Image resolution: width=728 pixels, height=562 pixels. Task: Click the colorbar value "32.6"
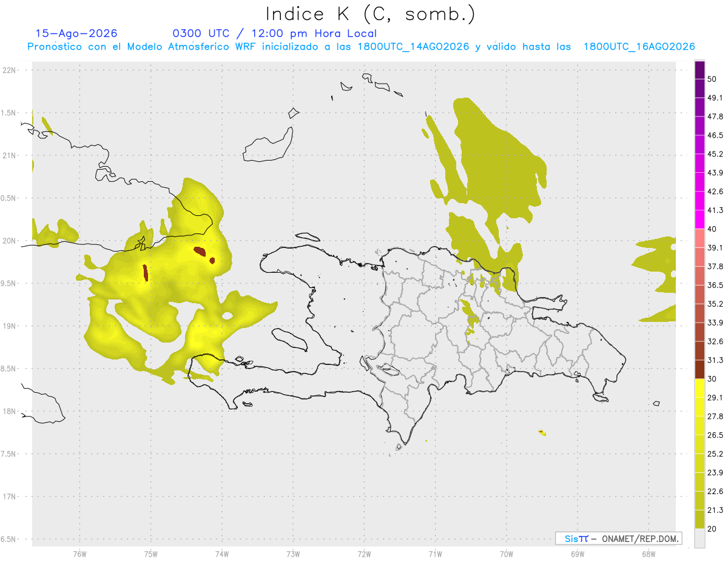pos(715,341)
